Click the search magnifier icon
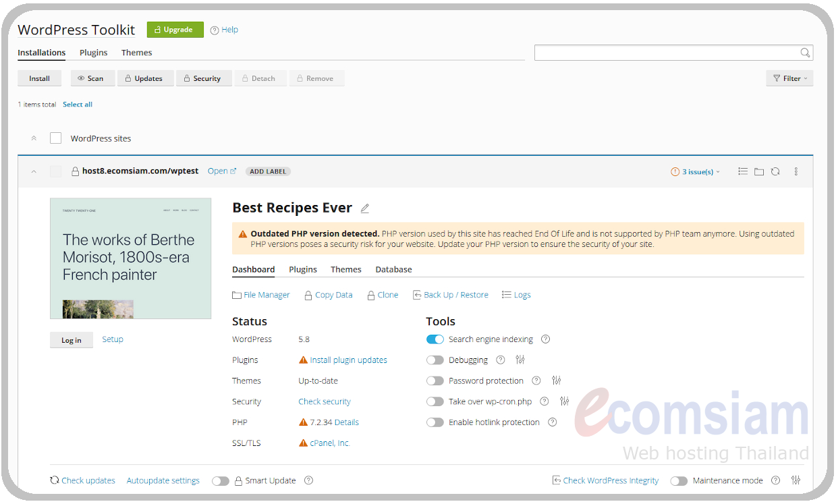Viewport: 836px width, 504px height. click(805, 53)
